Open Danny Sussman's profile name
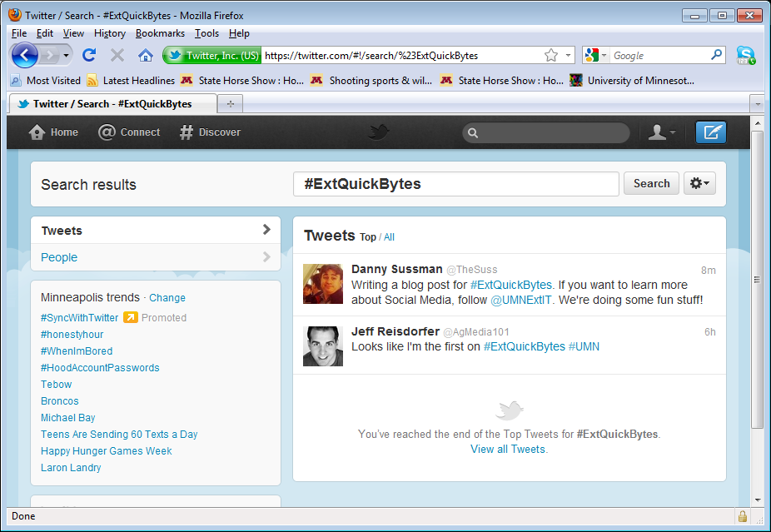771x532 pixels. click(x=397, y=269)
